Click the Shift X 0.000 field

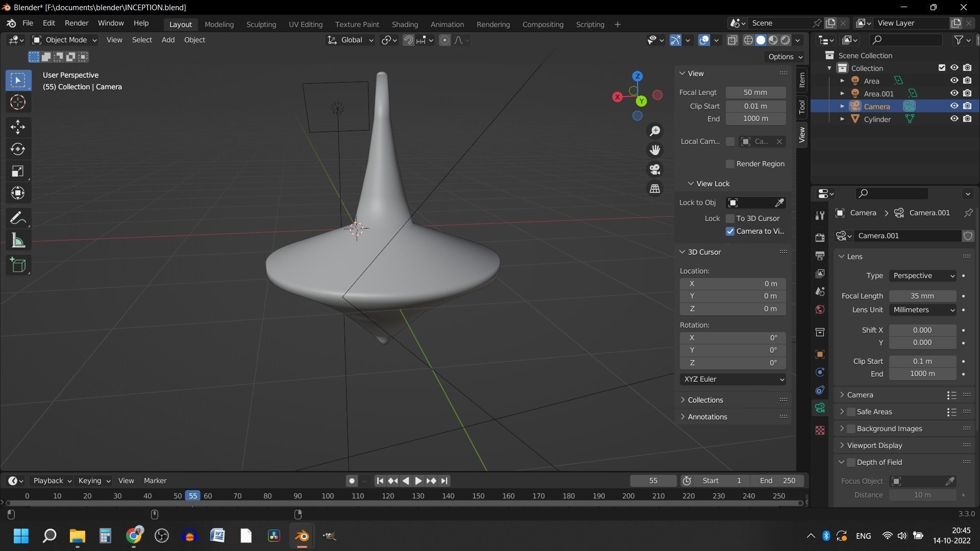(x=923, y=330)
